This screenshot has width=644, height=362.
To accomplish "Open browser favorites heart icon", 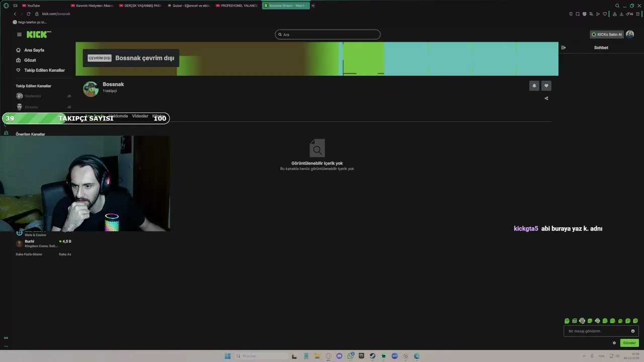I will 605,14.
